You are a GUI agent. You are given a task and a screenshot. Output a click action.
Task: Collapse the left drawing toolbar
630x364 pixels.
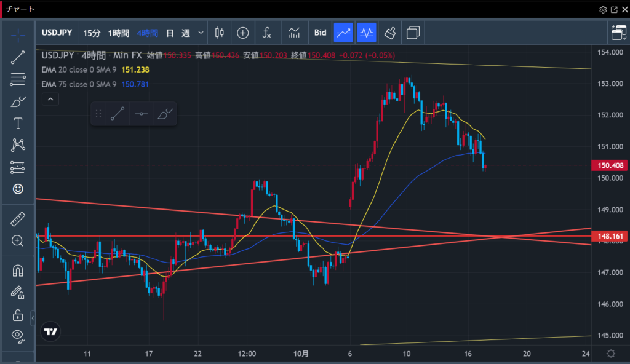33,318
